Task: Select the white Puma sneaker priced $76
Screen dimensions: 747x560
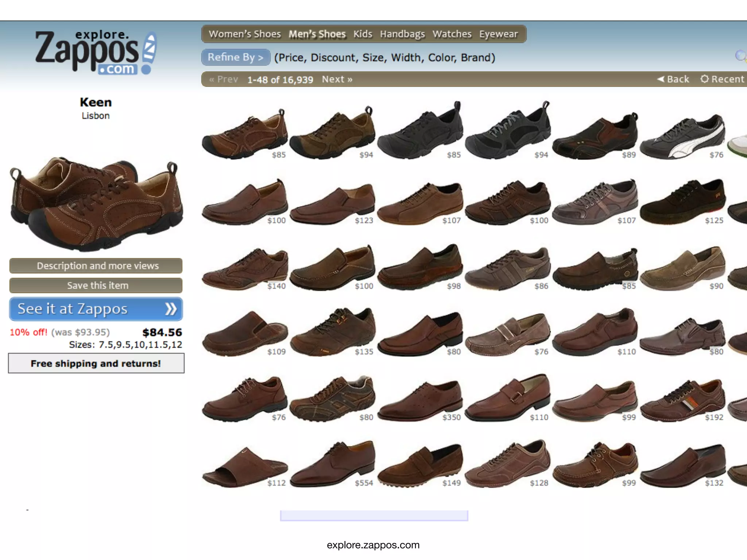Action: coord(682,137)
